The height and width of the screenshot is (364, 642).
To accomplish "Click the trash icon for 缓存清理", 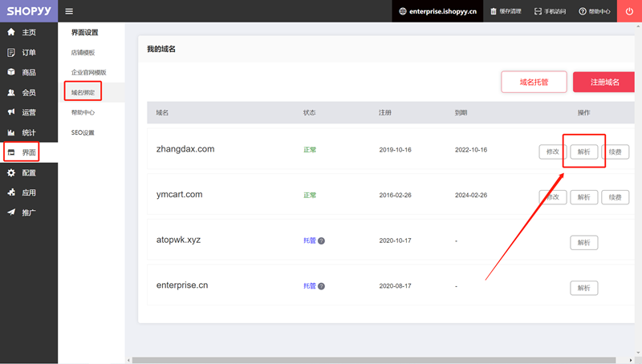I will 494,11.
